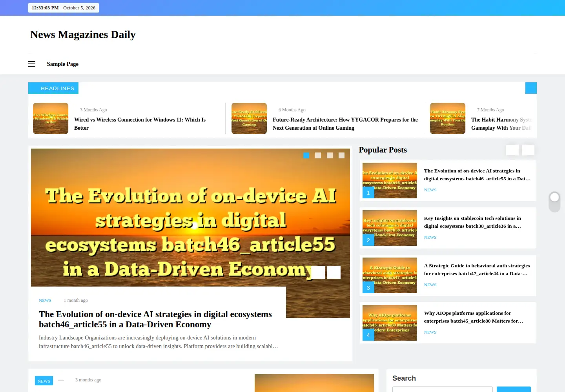Open the partial article image beside the lower NEWS badge
This screenshot has width=565, height=392.
(314, 383)
